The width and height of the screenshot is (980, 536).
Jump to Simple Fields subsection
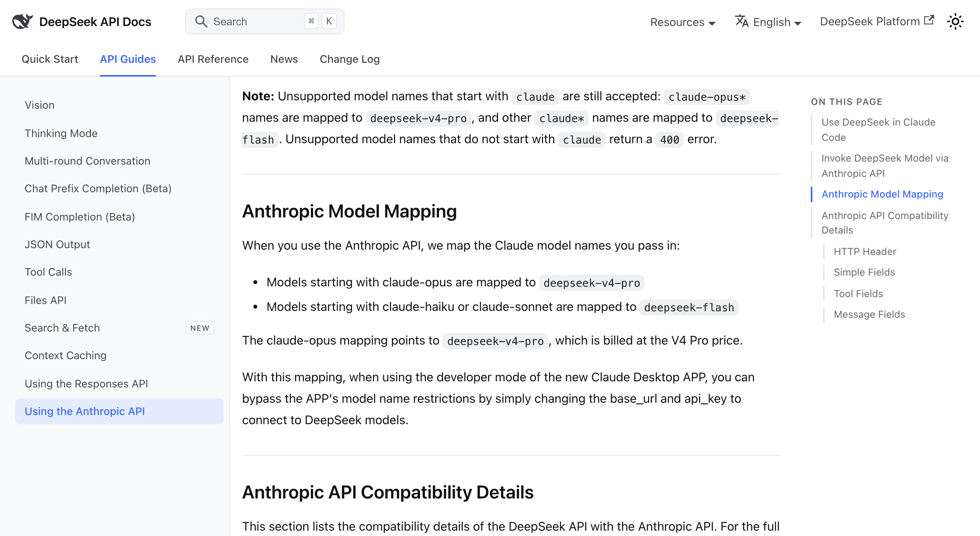(x=864, y=272)
